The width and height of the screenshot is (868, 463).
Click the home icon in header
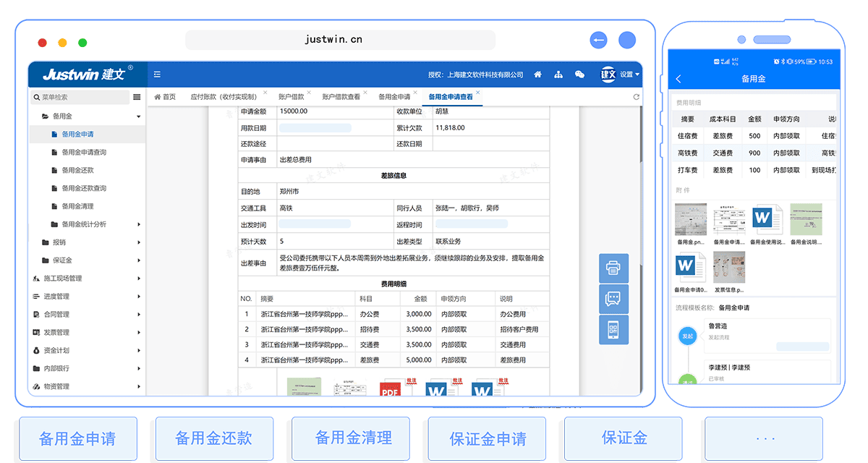[537, 75]
